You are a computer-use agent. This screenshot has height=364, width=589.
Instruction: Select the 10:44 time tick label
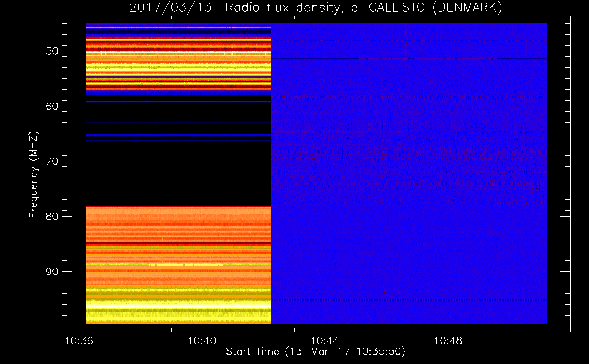click(325, 341)
